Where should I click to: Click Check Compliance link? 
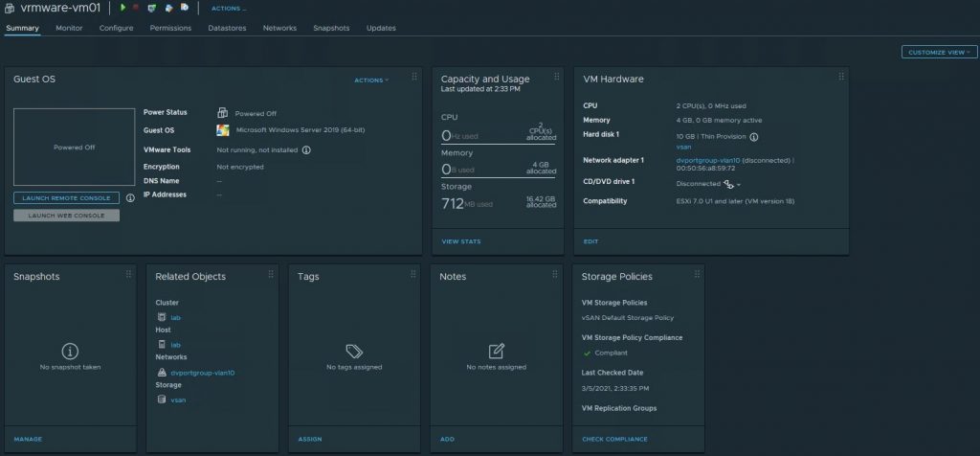click(x=614, y=439)
